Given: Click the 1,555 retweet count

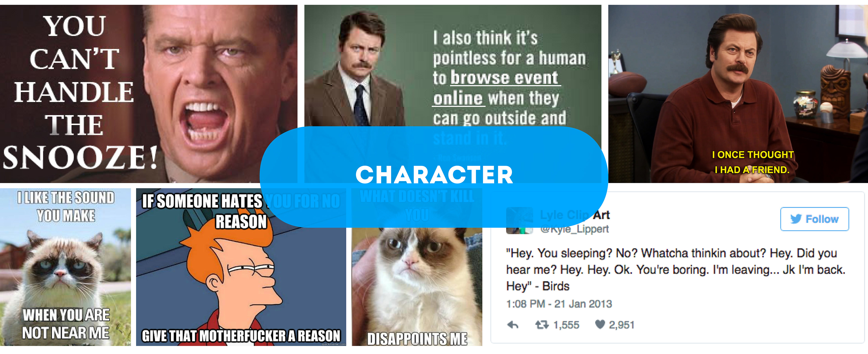Looking at the screenshot, I should [566, 325].
